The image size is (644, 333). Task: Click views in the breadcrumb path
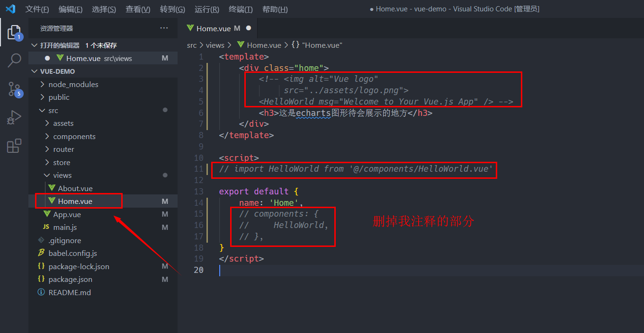coord(215,45)
